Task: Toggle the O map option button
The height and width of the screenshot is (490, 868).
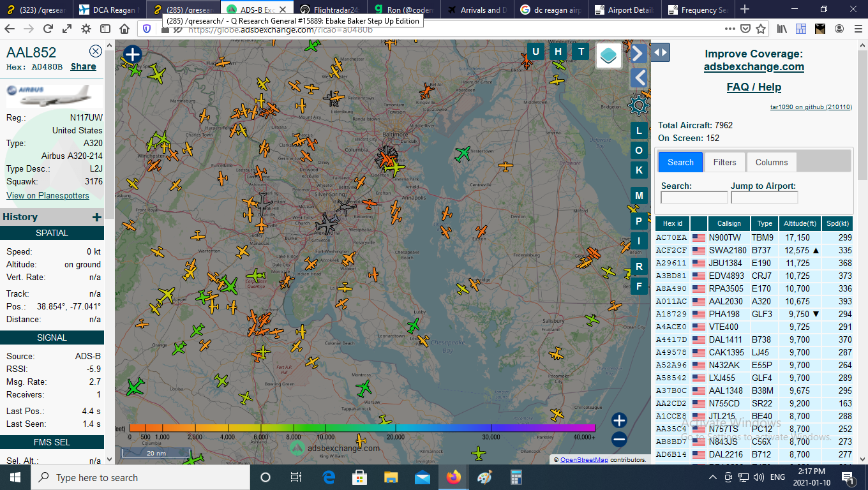Action: (x=639, y=150)
